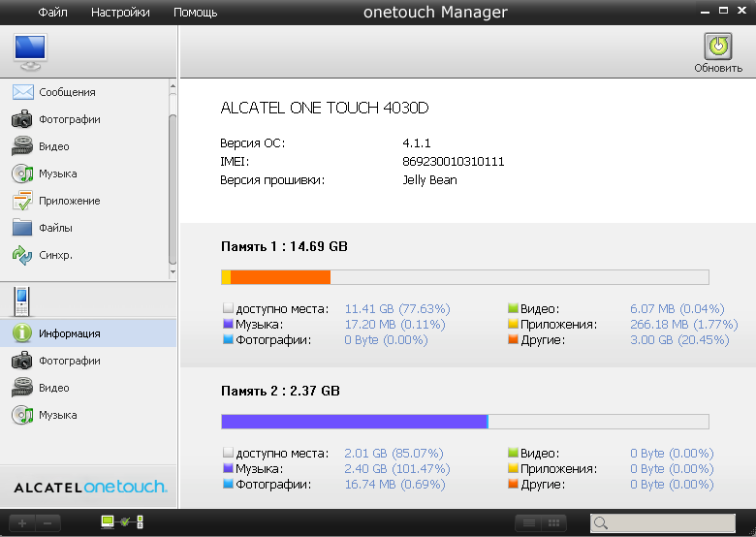Viewport: 756px width, 537px height.
Task: Click the Память 2 : 2.37 GB heading
Action: click(281, 391)
